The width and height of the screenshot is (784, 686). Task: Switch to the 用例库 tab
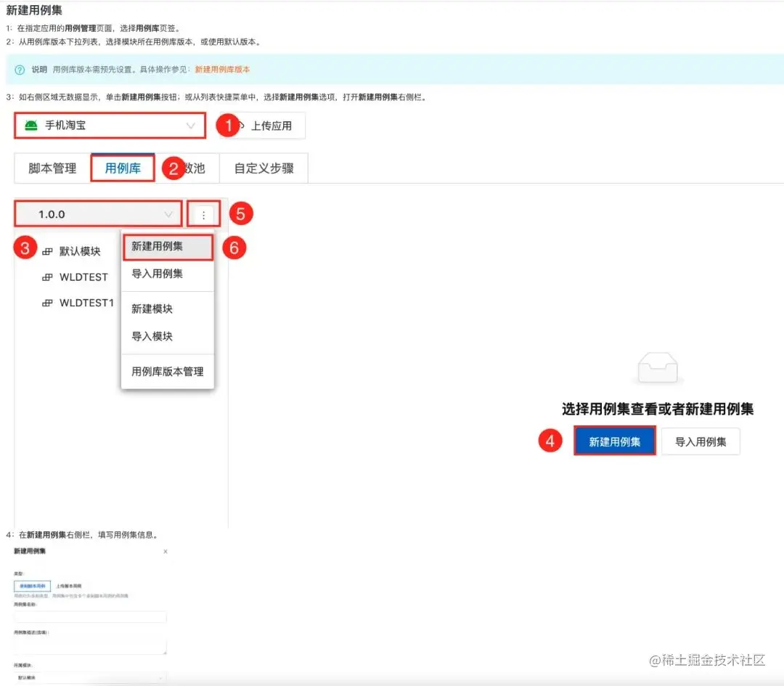(x=123, y=168)
